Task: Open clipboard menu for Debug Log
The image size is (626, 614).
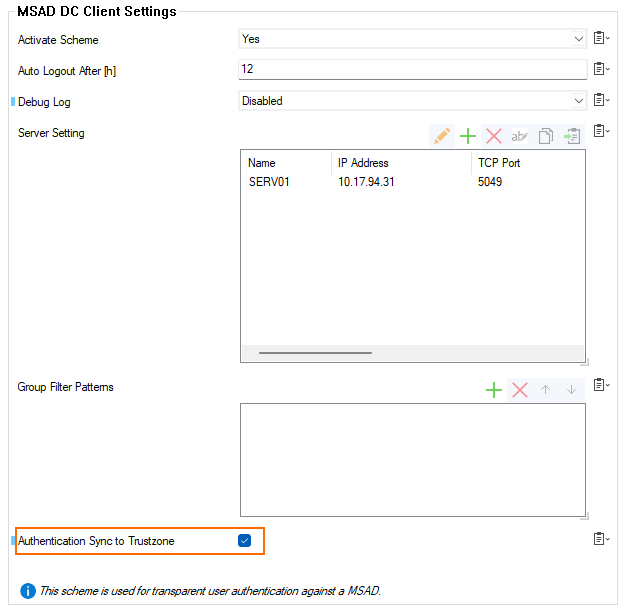Action: (x=601, y=100)
